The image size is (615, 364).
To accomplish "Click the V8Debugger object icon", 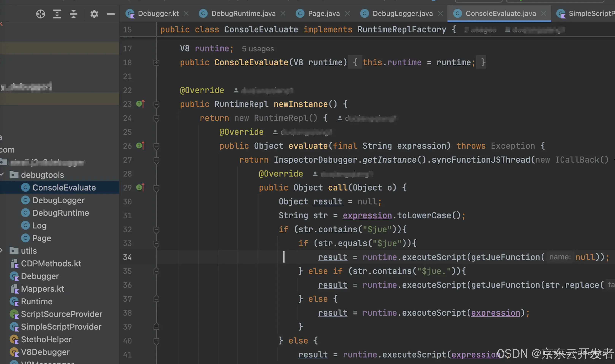I will [x=14, y=352].
